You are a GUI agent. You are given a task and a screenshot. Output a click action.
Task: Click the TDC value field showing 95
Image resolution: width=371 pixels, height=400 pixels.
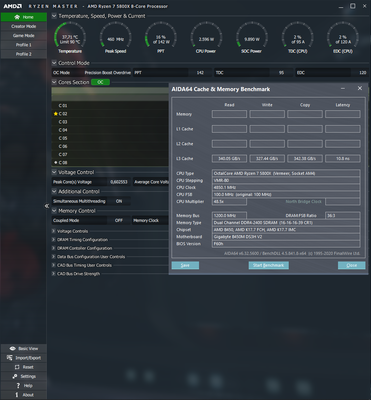[x=281, y=73]
